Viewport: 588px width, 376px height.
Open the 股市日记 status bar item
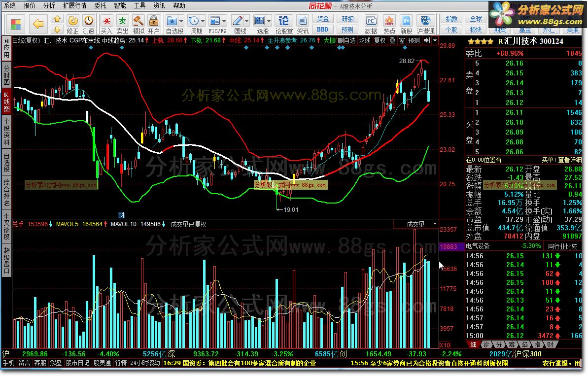tap(77, 363)
